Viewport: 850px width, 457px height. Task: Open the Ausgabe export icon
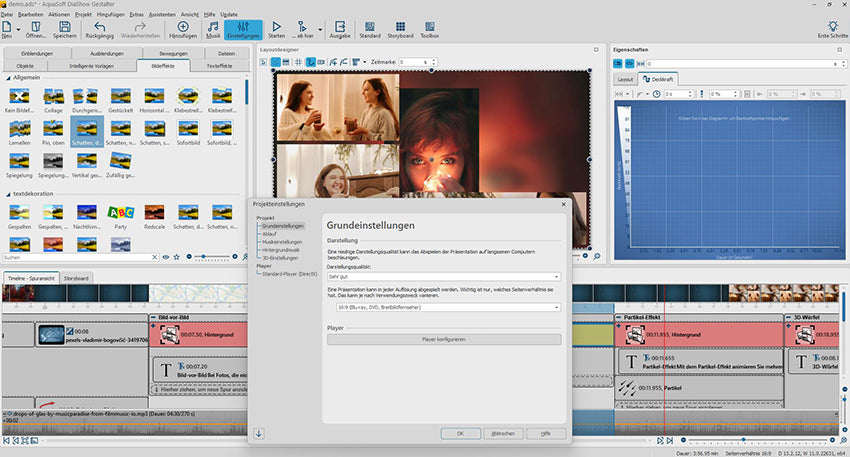(340, 29)
